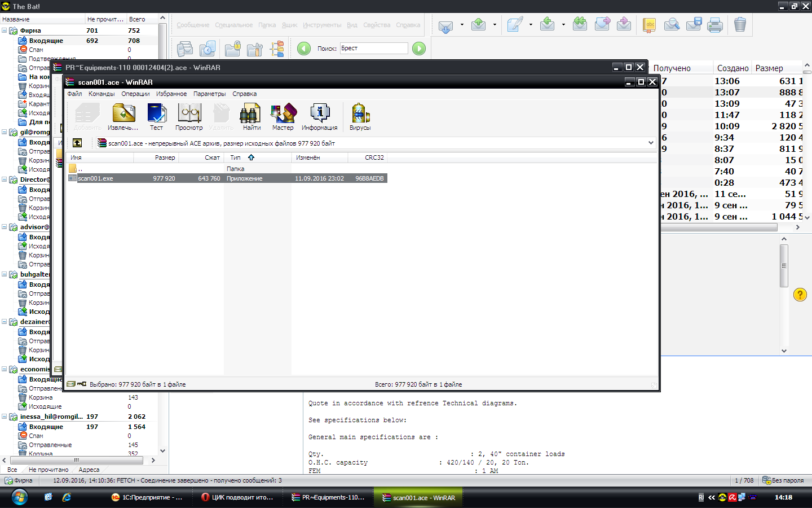Click the Поиск search input field
Screen dimensions: 812x508
tap(373, 49)
